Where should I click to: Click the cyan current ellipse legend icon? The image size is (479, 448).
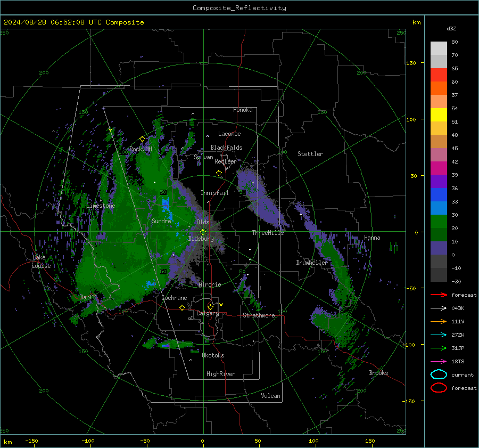tap(439, 374)
